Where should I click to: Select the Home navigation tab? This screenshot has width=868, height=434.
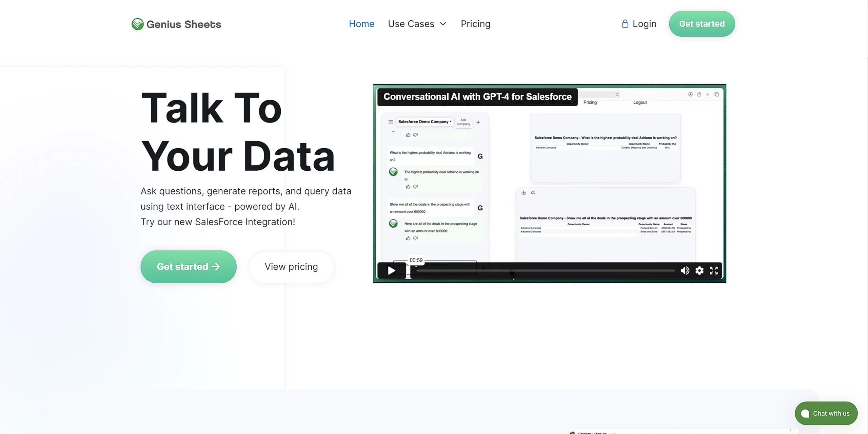click(361, 24)
